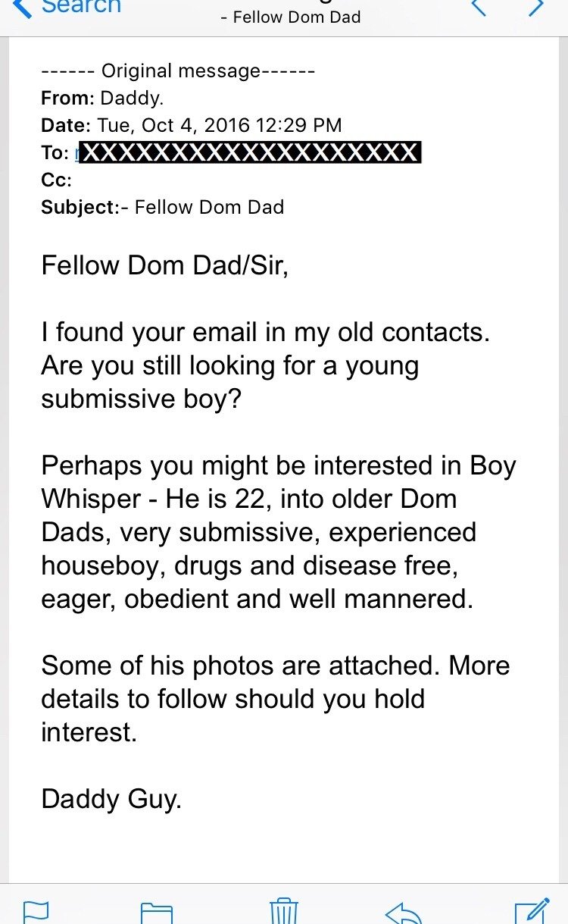
Task: Reply using the arrow icon
Action: pos(403,910)
